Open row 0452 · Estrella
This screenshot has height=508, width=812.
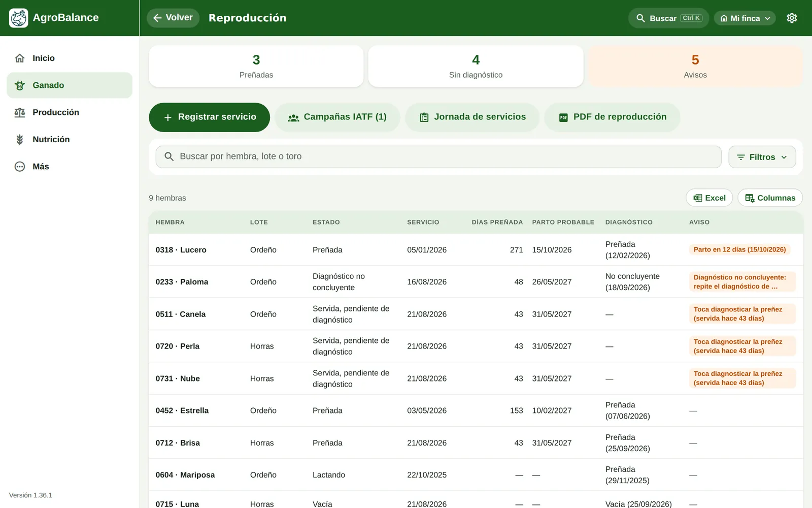(x=476, y=410)
